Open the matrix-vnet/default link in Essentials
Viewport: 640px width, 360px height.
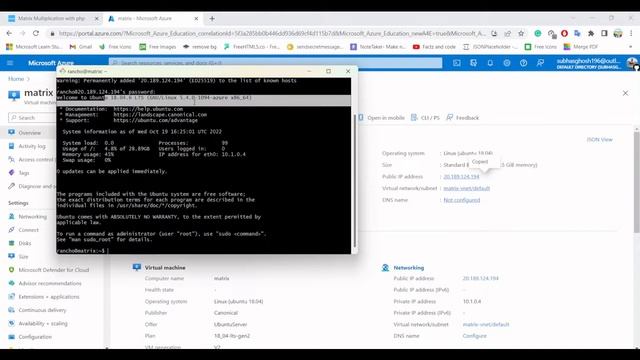[467, 188]
